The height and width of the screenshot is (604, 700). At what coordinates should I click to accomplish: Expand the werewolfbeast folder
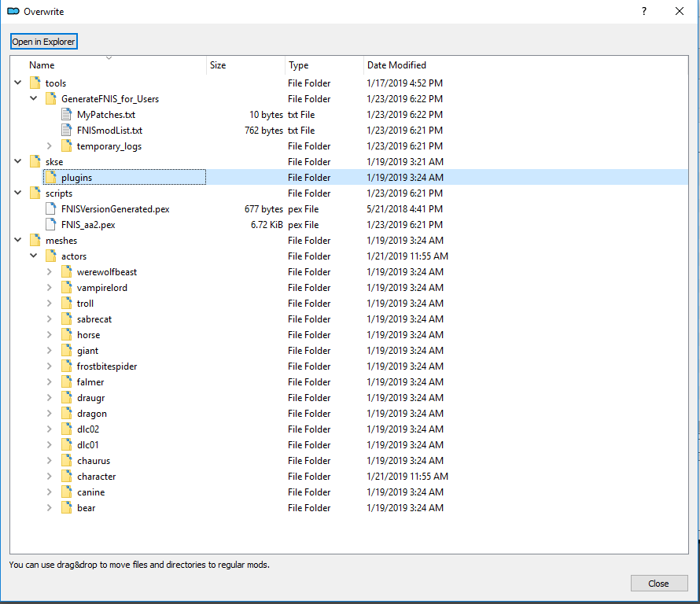(49, 271)
